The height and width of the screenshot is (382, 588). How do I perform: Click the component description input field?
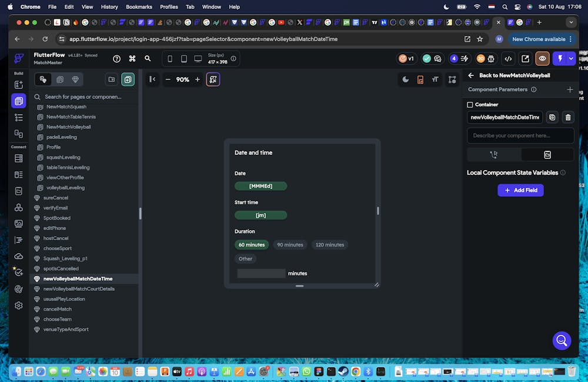[x=520, y=135]
